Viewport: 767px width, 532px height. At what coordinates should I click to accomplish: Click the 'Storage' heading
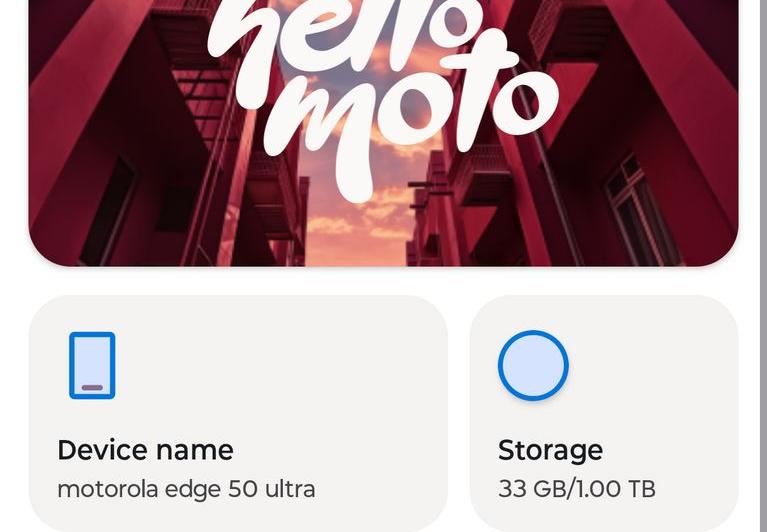pyautogui.click(x=550, y=450)
